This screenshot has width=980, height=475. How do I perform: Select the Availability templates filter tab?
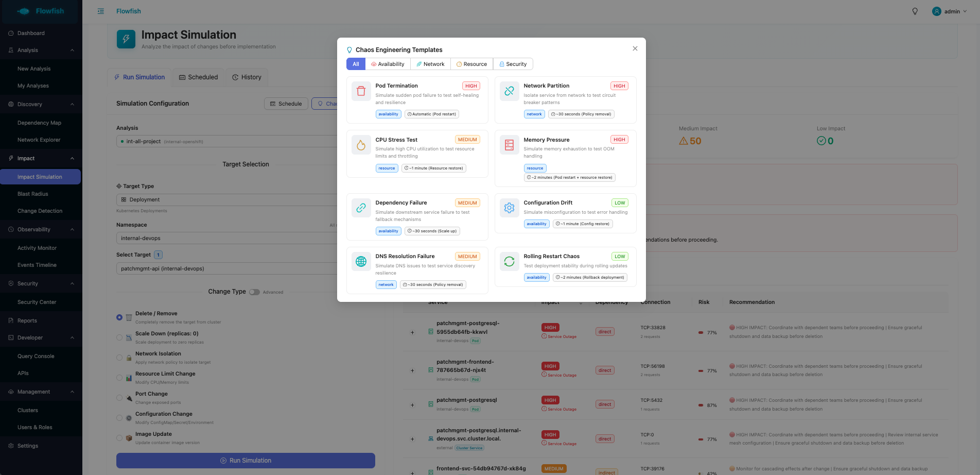click(388, 64)
